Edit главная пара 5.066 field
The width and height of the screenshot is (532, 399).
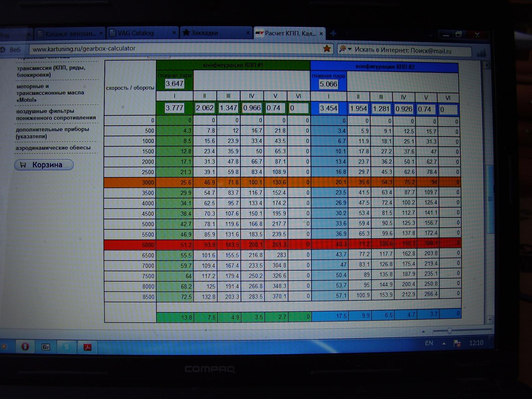[329, 84]
